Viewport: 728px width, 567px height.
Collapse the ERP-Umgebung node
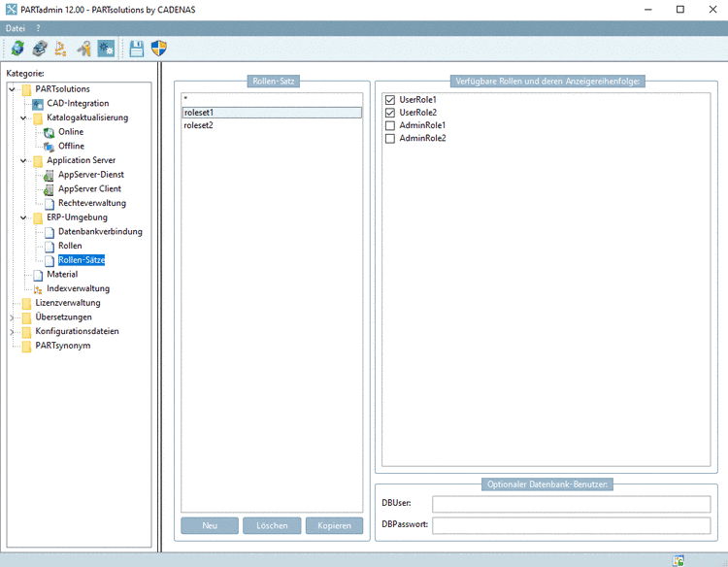coord(23,217)
